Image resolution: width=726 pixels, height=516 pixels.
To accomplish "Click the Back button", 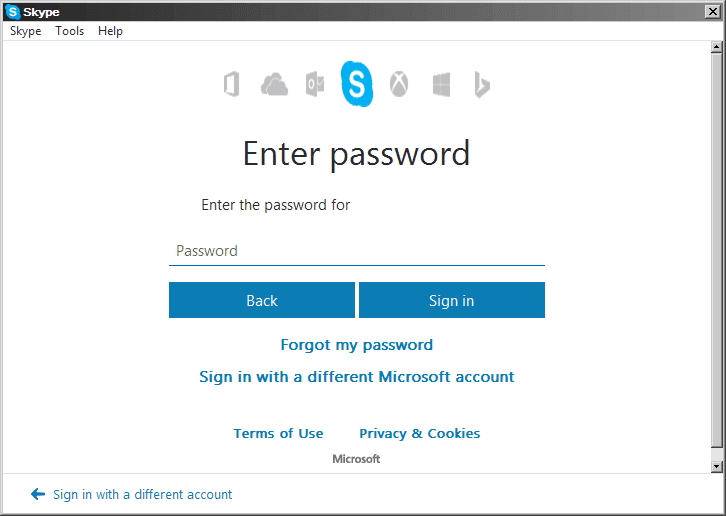I will tap(262, 300).
